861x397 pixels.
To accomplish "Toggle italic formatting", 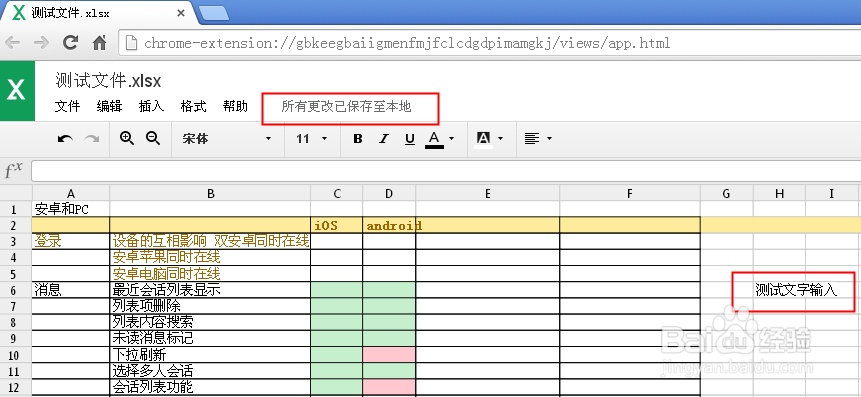I will click(x=384, y=139).
